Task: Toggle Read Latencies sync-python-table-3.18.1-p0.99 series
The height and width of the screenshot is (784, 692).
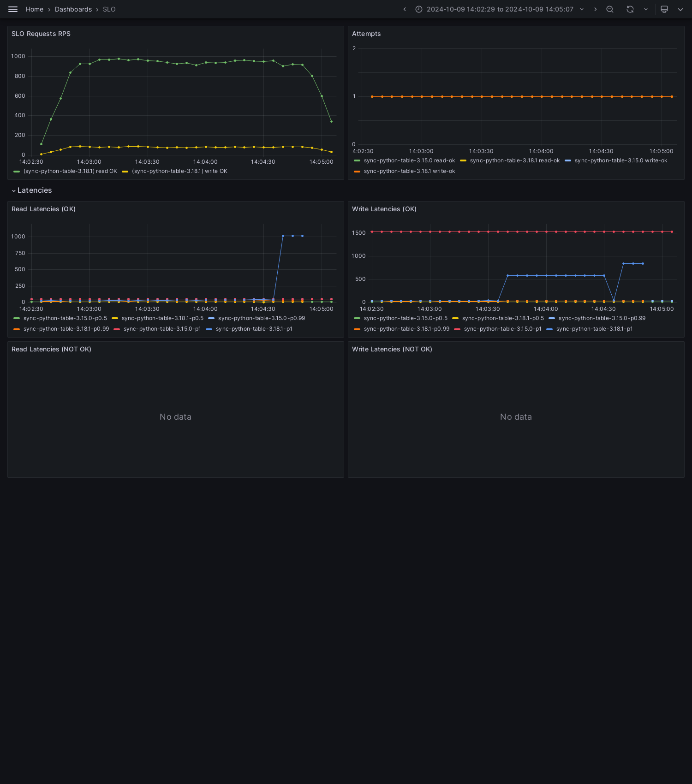Action: click(x=66, y=329)
